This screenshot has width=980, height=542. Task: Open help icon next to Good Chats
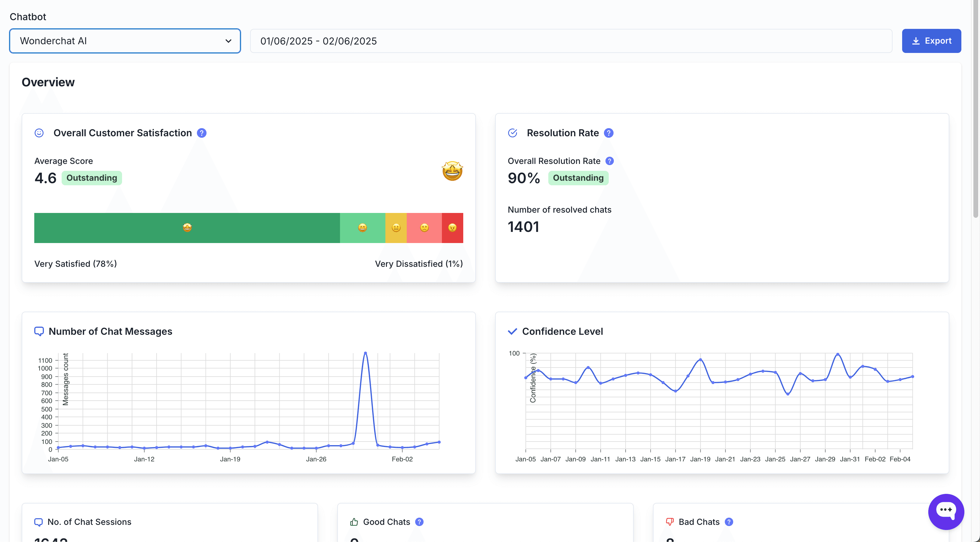coord(419,522)
